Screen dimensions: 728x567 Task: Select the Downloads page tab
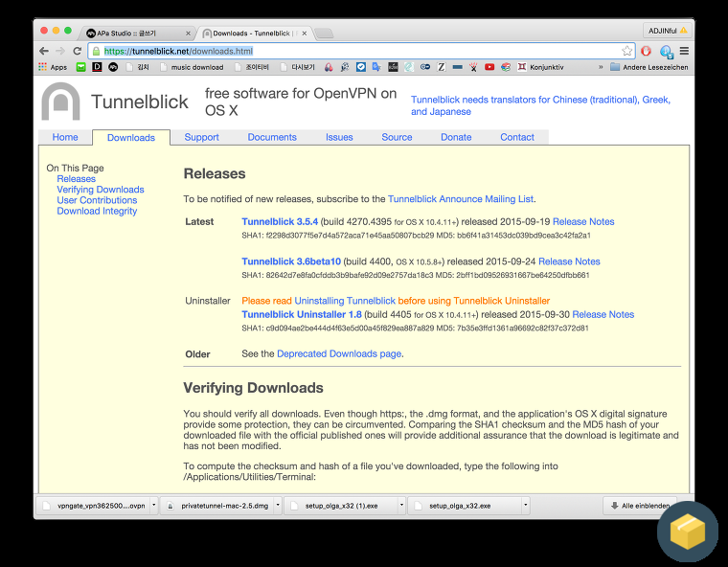pos(131,138)
